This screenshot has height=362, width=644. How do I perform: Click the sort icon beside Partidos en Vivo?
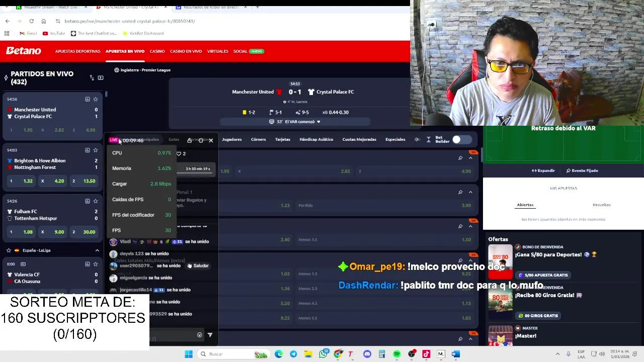point(92,77)
